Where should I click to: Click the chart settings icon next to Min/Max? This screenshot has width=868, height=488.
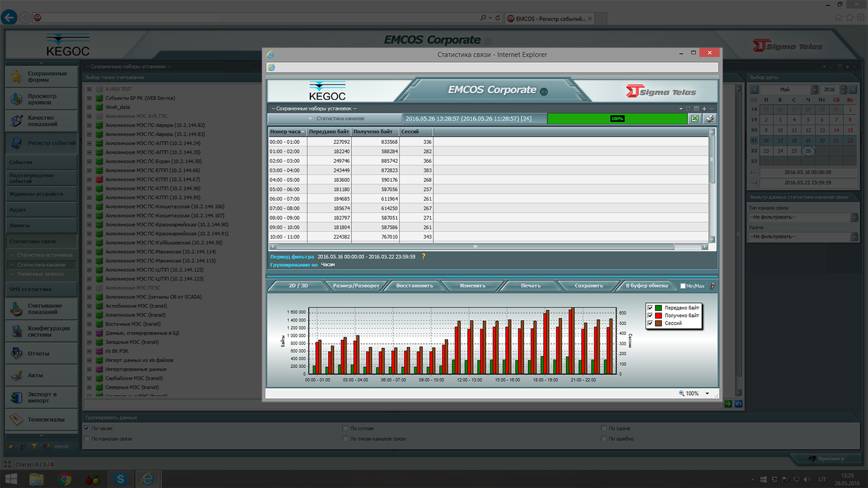(x=712, y=286)
